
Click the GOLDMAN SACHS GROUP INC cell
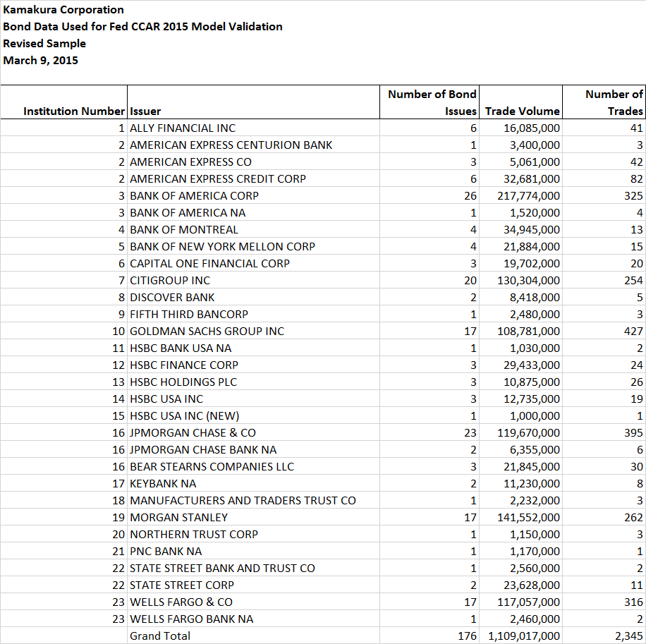[x=253, y=331]
